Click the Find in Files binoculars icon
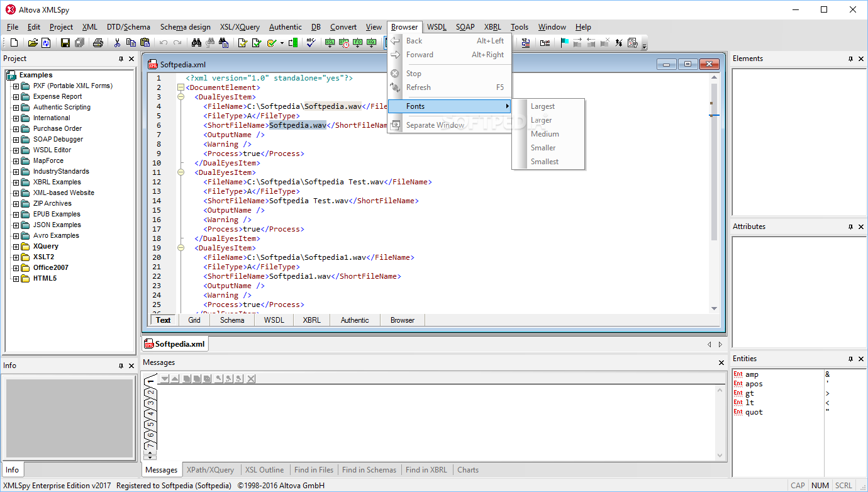 pyautogui.click(x=223, y=43)
